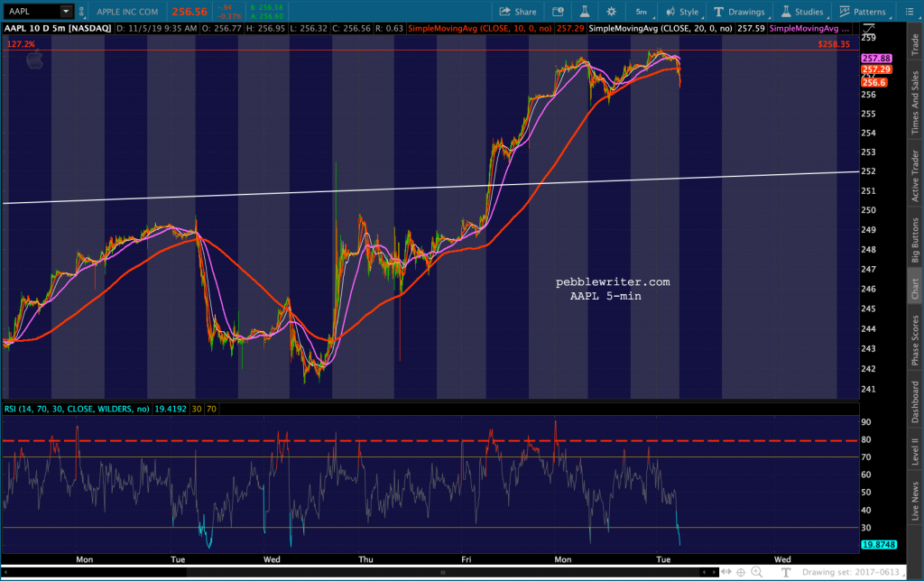The height and width of the screenshot is (581, 924).
Task: Switch to Times And Sales side tab
Action: click(x=915, y=105)
